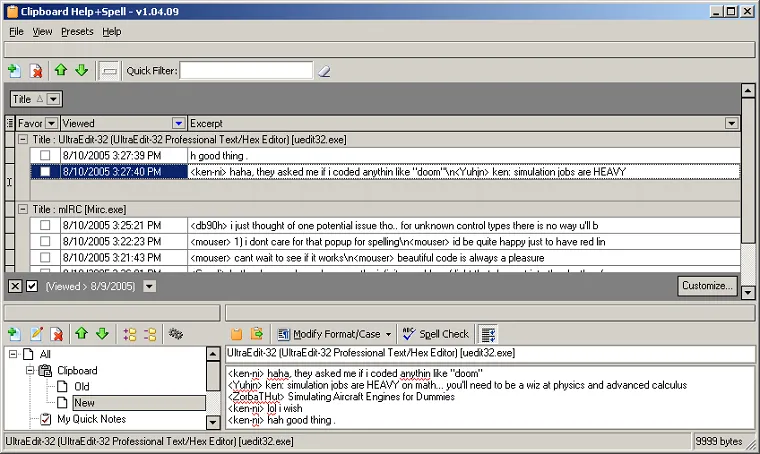
Task: Tick favorite checkbox for 3:25:21 PM clip
Action: [45, 225]
